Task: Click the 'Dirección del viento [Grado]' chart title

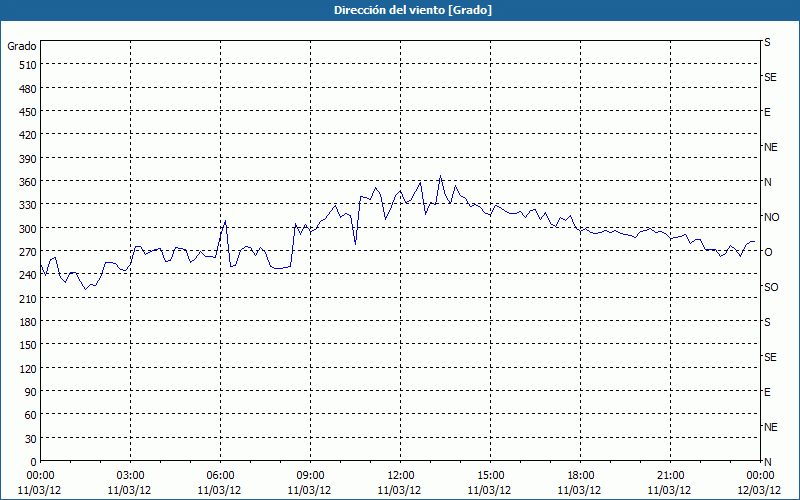Action: click(413, 10)
